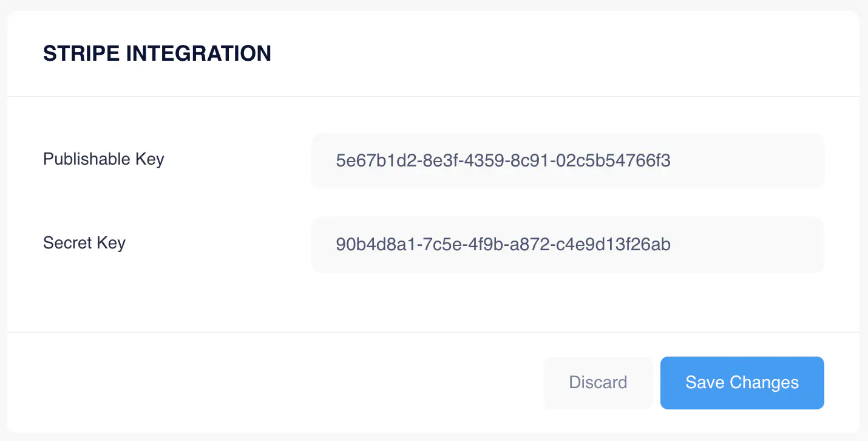
Task: Click the STRIPE INTEGRATION header
Action: (157, 53)
